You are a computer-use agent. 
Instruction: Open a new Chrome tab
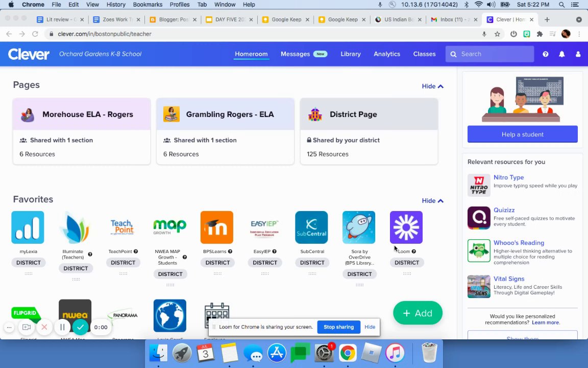pyautogui.click(x=547, y=19)
